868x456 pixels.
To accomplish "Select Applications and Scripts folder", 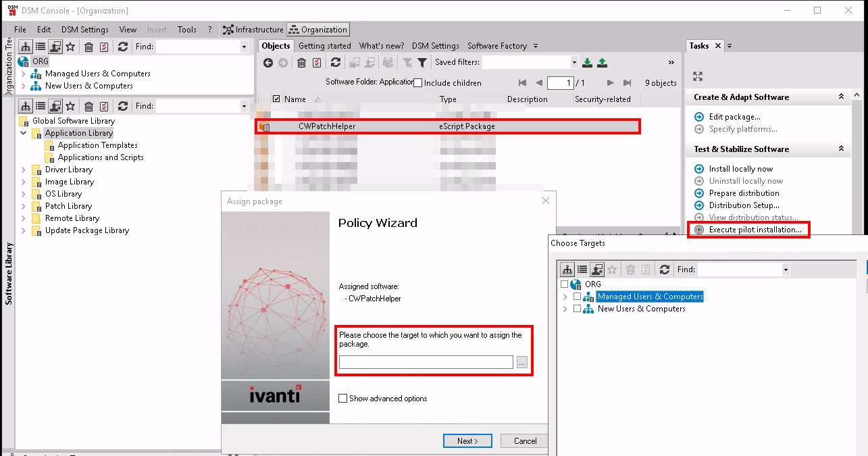I will tap(101, 157).
